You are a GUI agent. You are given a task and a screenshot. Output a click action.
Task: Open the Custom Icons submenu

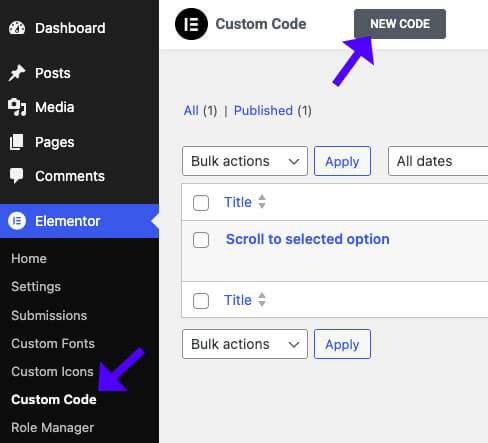(52, 371)
